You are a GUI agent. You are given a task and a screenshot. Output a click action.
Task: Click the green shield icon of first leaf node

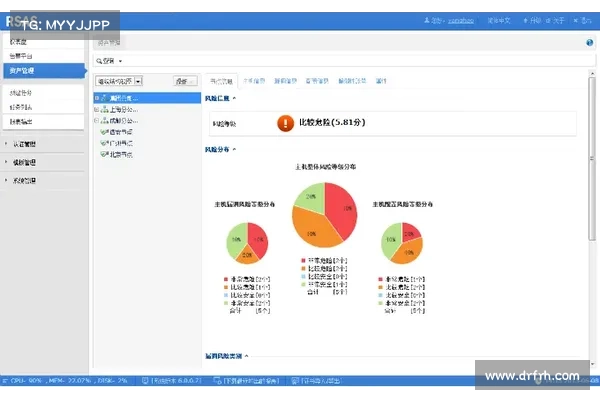[x=104, y=131]
